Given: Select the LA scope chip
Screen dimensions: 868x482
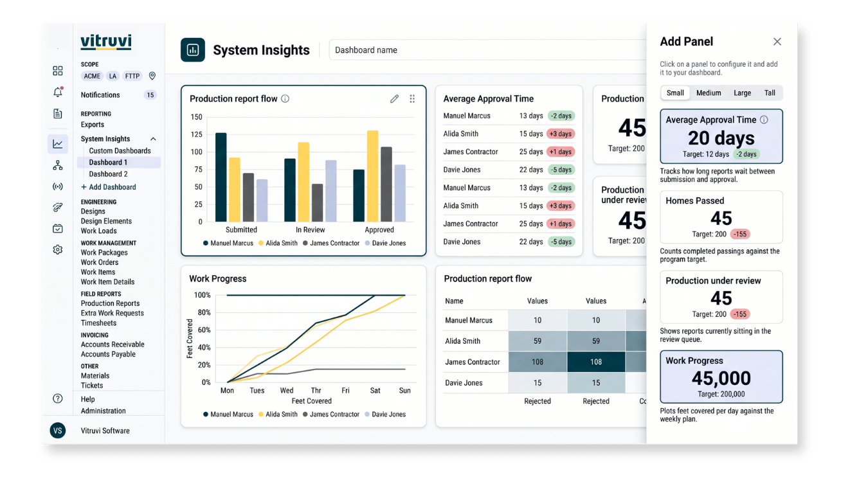Looking at the screenshot, I should pyautogui.click(x=113, y=76).
